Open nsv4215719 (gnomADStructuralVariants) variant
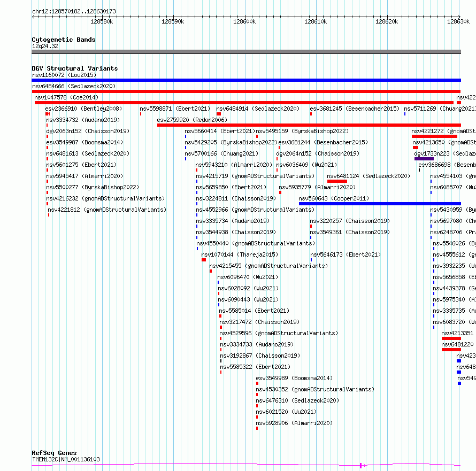 tap(255, 176)
